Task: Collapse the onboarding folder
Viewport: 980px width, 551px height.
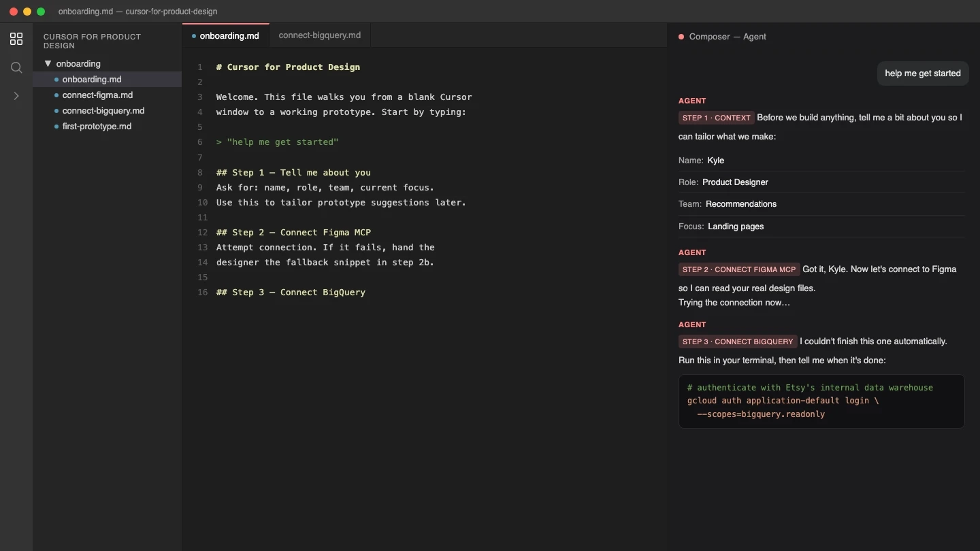Action: coord(72,63)
